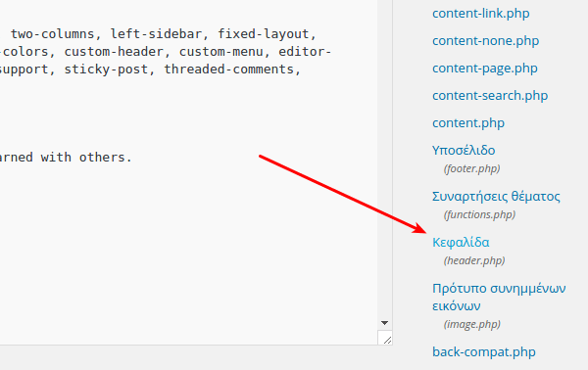The width and height of the screenshot is (588, 370).
Task: Open the content-none.php template file
Action: coord(486,41)
